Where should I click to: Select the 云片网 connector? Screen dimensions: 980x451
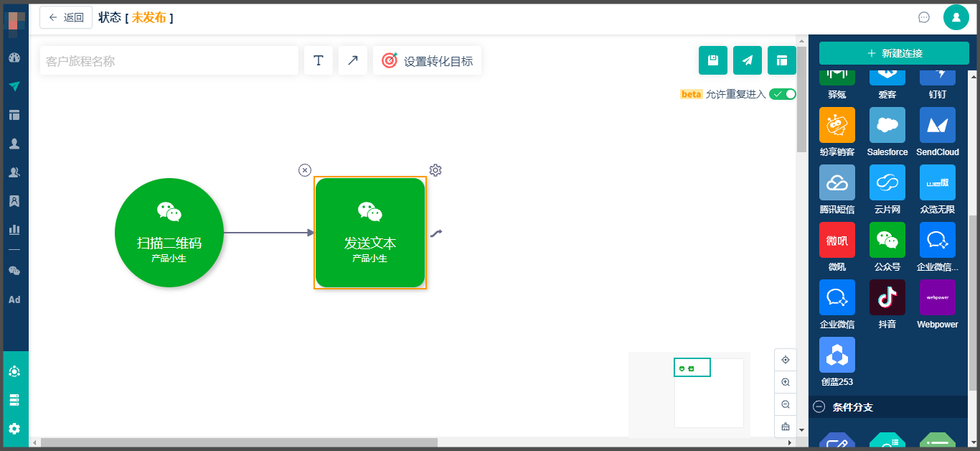point(887,190)
